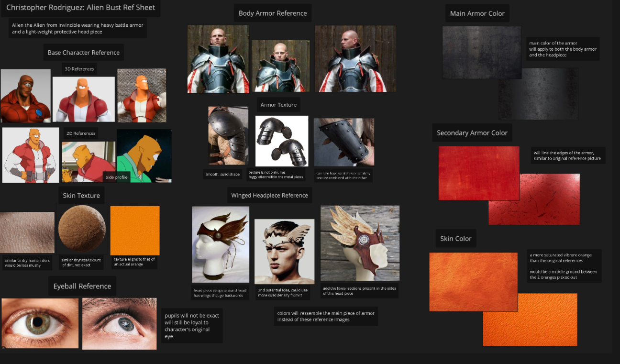Click the 'Armor Texture' heading
The image size is (620, 364).
coord(278,105)
